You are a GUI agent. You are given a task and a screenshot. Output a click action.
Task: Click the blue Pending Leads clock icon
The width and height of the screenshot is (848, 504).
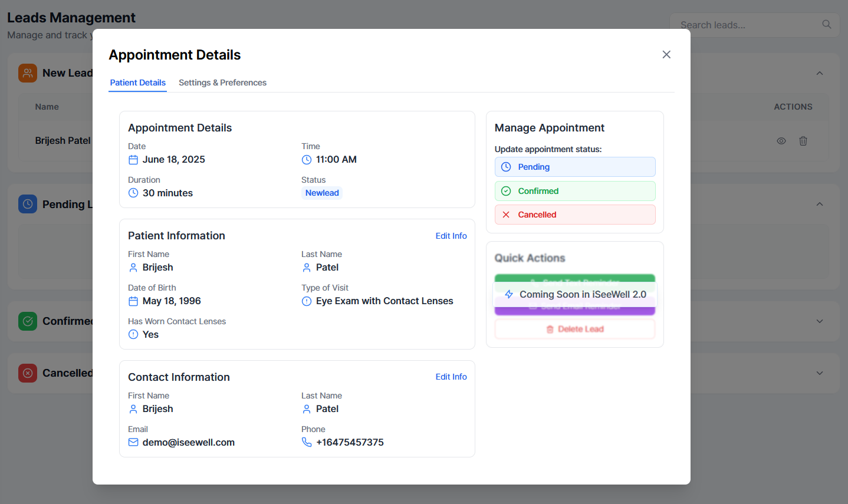[28, 204]
